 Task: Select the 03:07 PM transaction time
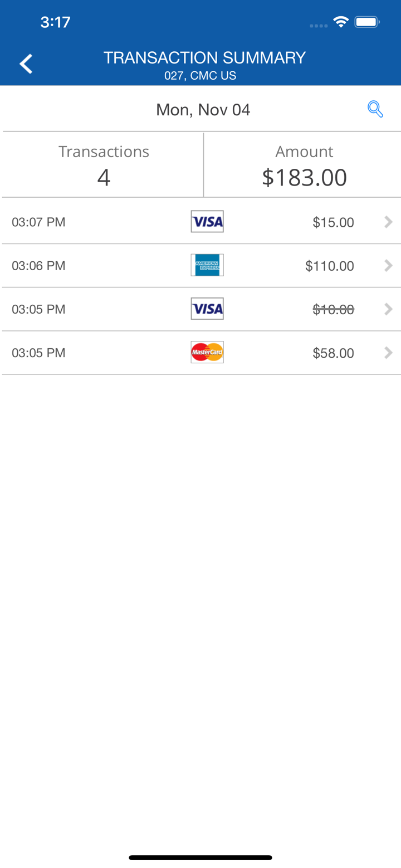(x=38, y=222)
